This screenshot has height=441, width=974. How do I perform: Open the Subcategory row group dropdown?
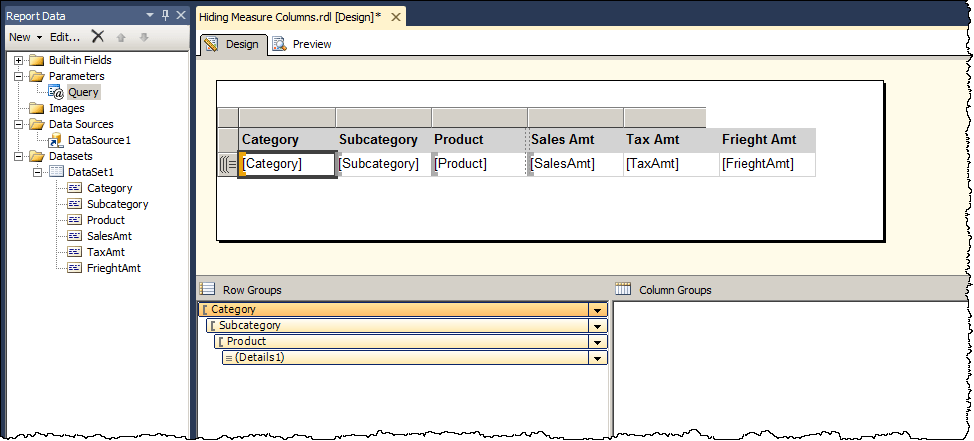(x=598, y=326)
